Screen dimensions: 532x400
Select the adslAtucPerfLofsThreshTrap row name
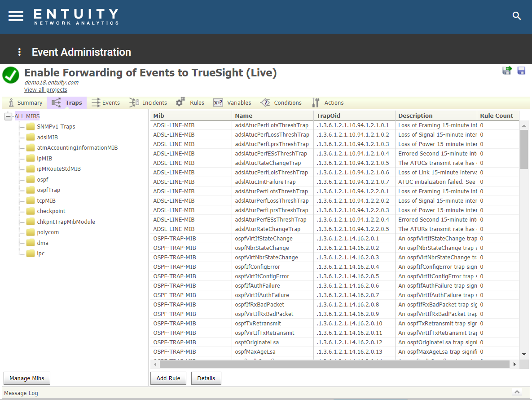pos(272,125)
